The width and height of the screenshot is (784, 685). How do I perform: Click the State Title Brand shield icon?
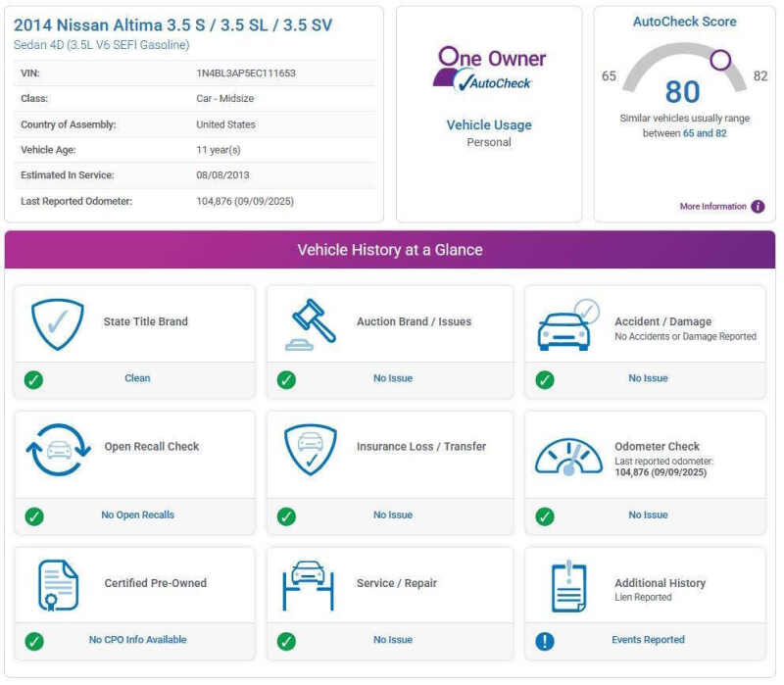(57, 324)
